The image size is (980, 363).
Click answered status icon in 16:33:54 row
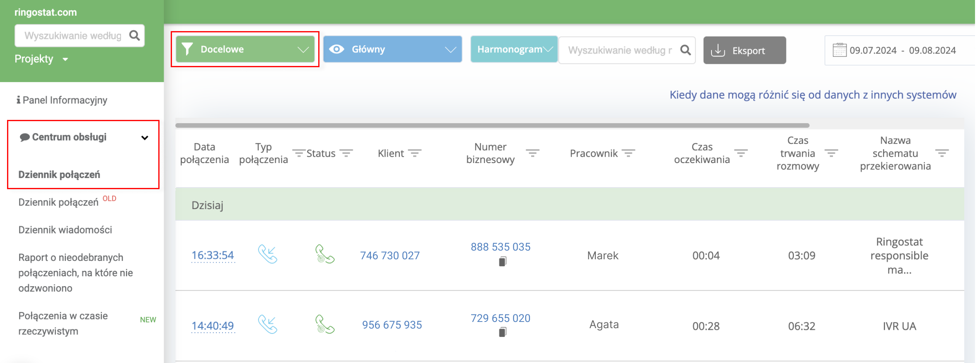pos(324,254)
